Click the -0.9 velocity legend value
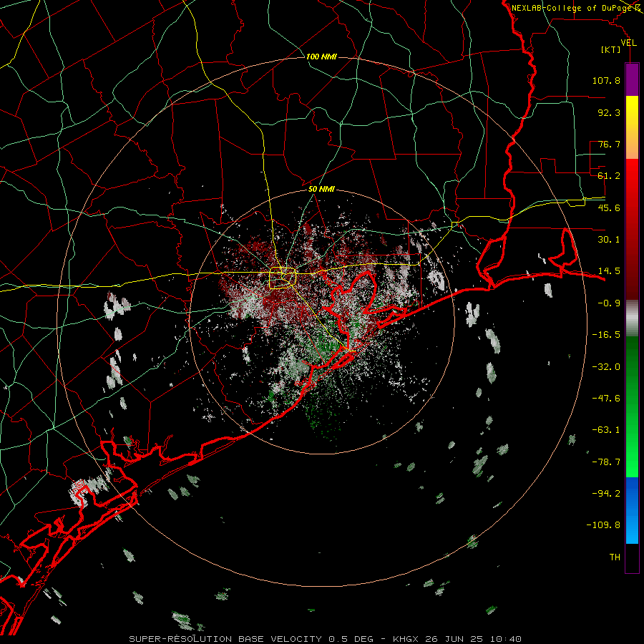644x644 pixels. (x=609, y=303)
